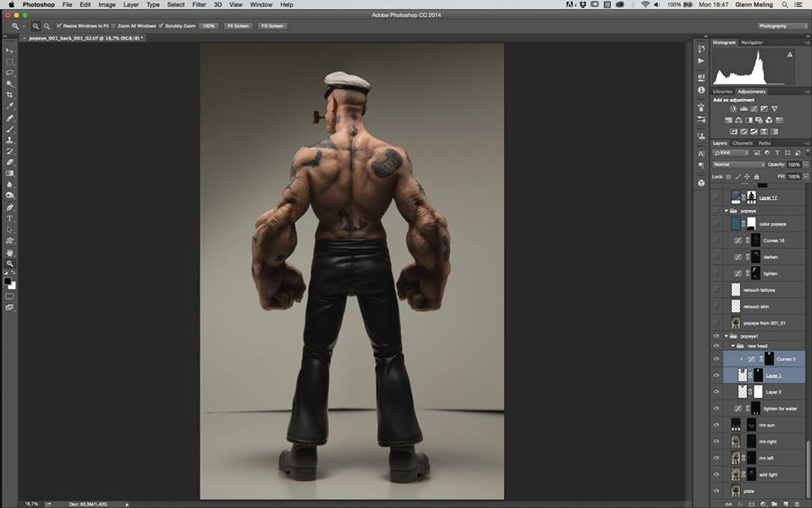The width and height of the screenshot is (812, 508).
Task: Click the foreground color swatch
Action: (8, 280)
